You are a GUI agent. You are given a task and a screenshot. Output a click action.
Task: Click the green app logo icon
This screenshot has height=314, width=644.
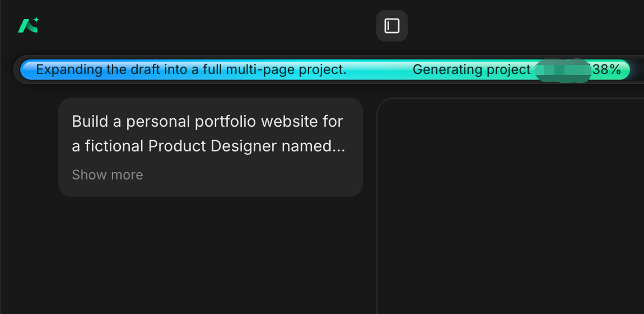pos(29,25)
